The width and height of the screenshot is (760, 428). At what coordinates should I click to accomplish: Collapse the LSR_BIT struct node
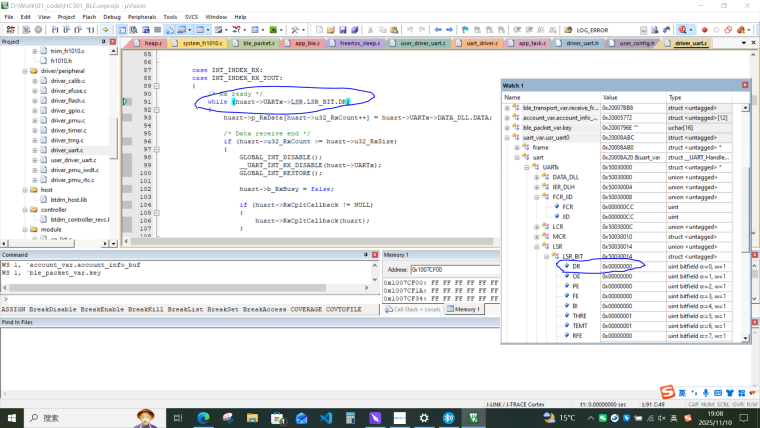click(547, 255)
